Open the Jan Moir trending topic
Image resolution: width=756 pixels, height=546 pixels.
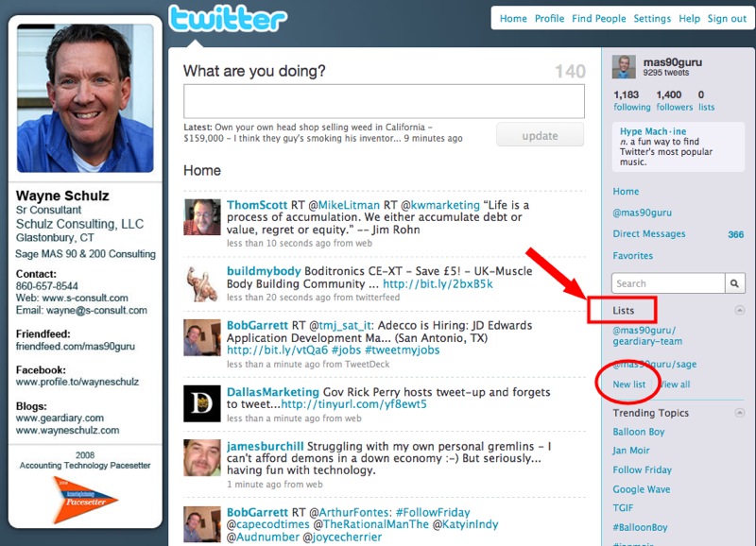(631, 451)
